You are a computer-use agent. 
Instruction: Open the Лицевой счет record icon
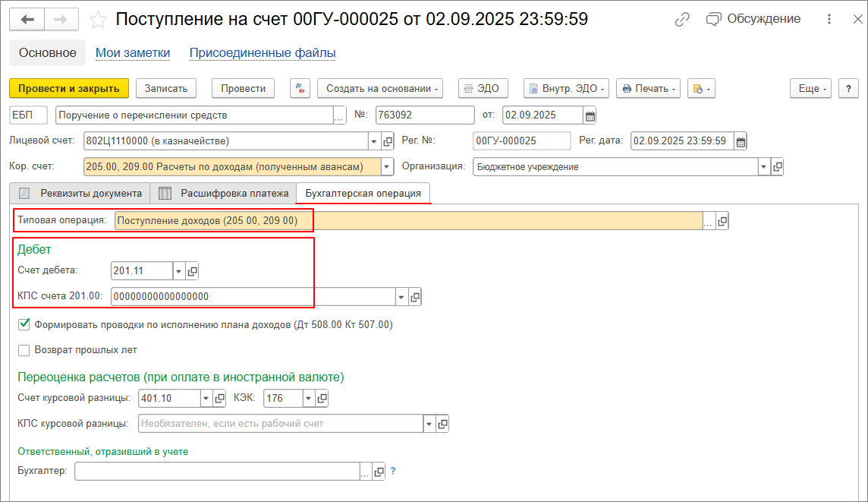388,141
